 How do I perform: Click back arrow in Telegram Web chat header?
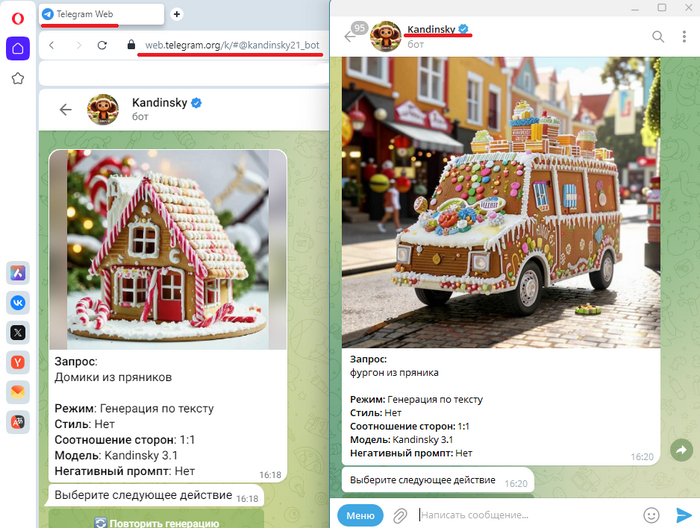66,109
